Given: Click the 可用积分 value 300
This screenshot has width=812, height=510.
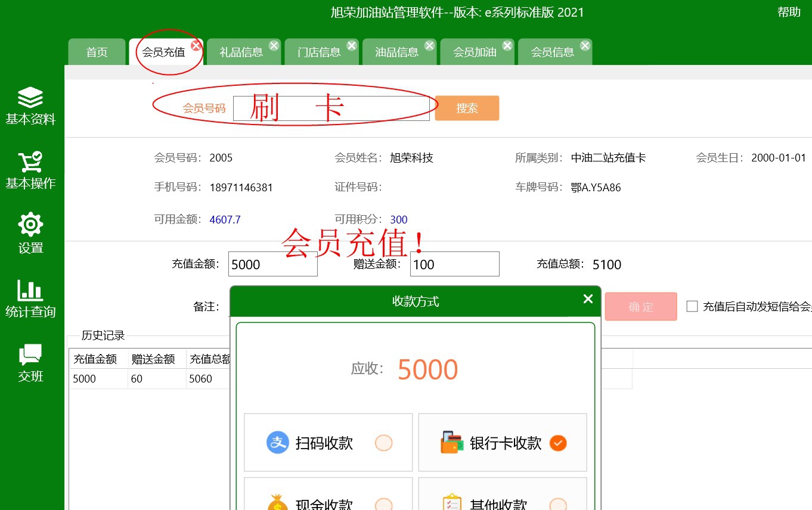Looking at the screenshot, I should point(399,220).
